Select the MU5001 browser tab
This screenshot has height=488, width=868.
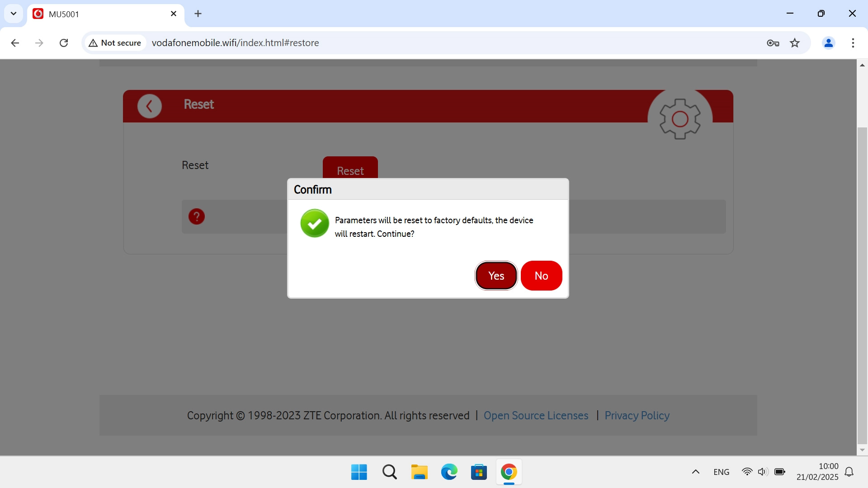90,14
